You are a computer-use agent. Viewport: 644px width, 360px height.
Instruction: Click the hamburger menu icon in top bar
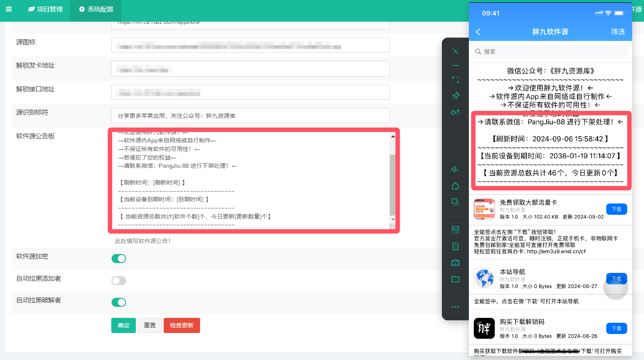(9, 9)
